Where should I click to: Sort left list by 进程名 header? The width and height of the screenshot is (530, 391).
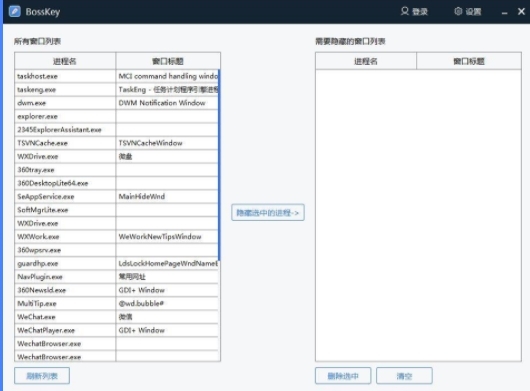click(65, 61)
